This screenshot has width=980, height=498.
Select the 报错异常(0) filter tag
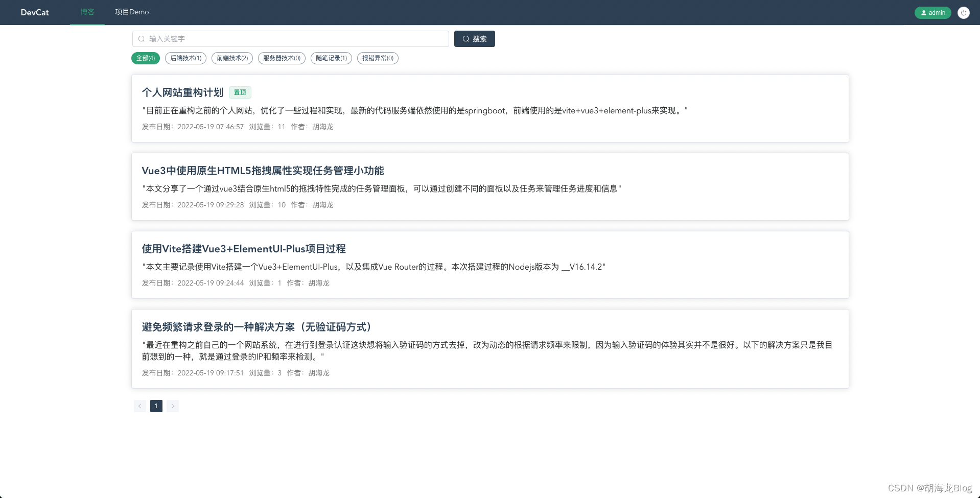pos(377,58)
